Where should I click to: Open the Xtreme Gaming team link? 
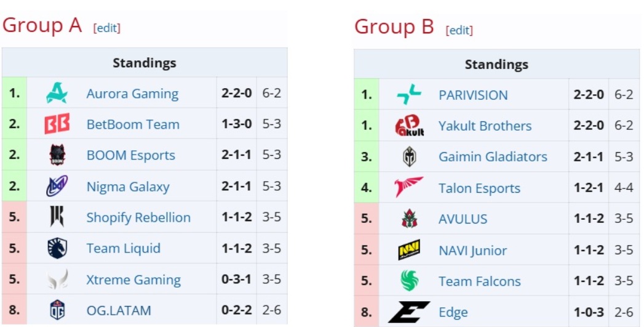[133, 280]
